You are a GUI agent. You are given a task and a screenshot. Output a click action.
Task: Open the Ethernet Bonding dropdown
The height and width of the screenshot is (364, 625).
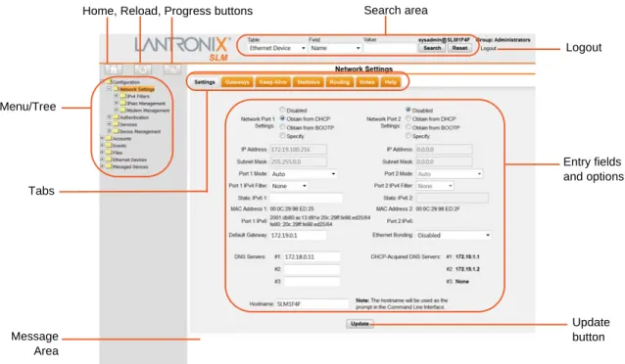tap(454, 236)
